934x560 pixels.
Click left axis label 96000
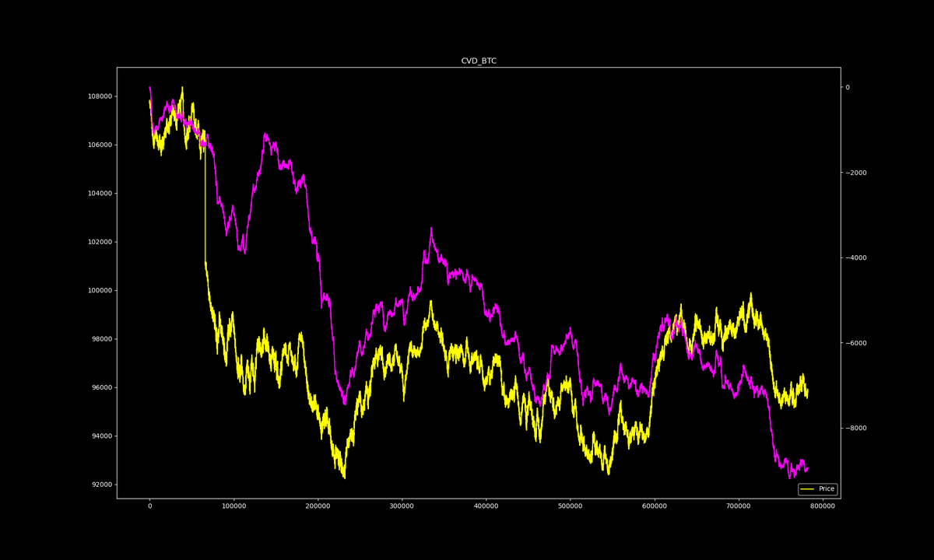coord(101,387)
